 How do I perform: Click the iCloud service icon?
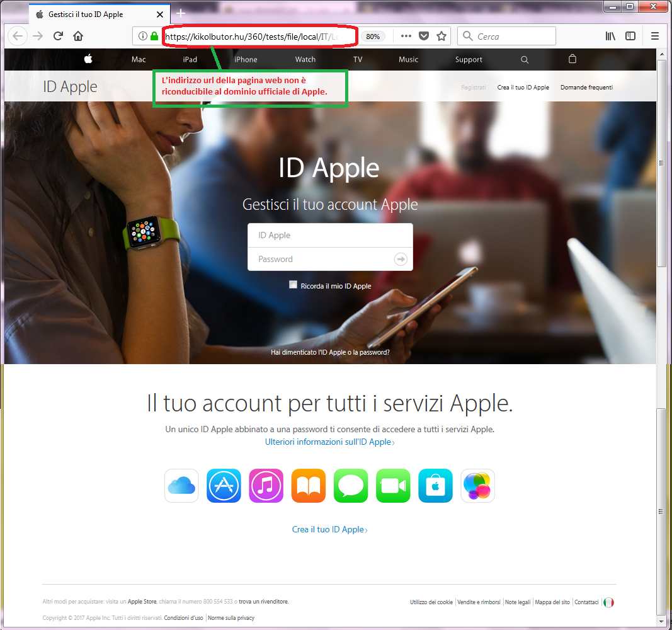tap(181, 486)
